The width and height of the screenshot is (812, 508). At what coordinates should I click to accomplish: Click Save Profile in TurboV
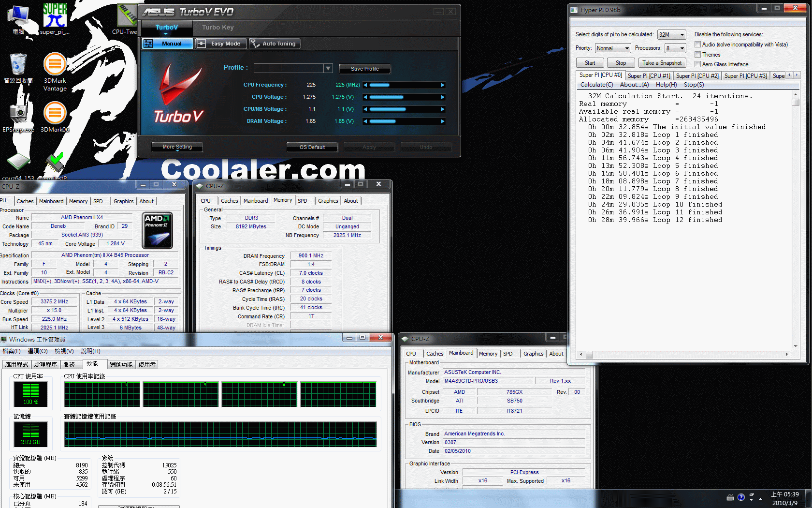364,69
